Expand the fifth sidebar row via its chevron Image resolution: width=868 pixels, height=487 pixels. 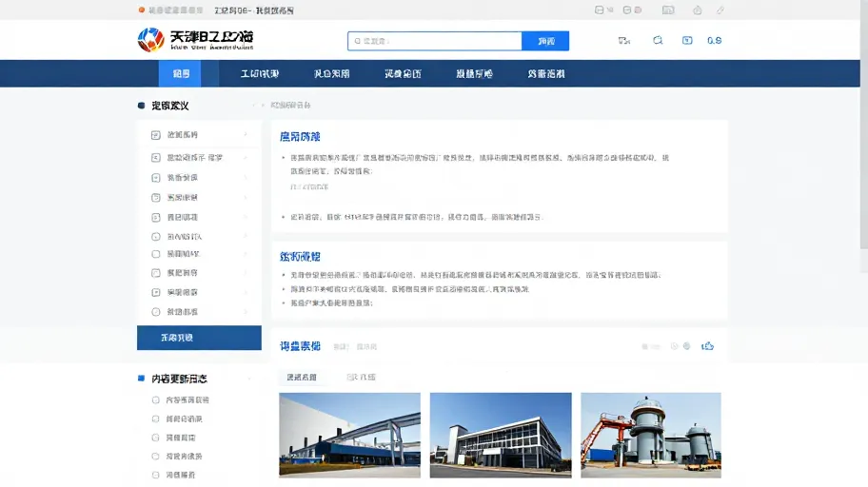(x=246, y=218)
